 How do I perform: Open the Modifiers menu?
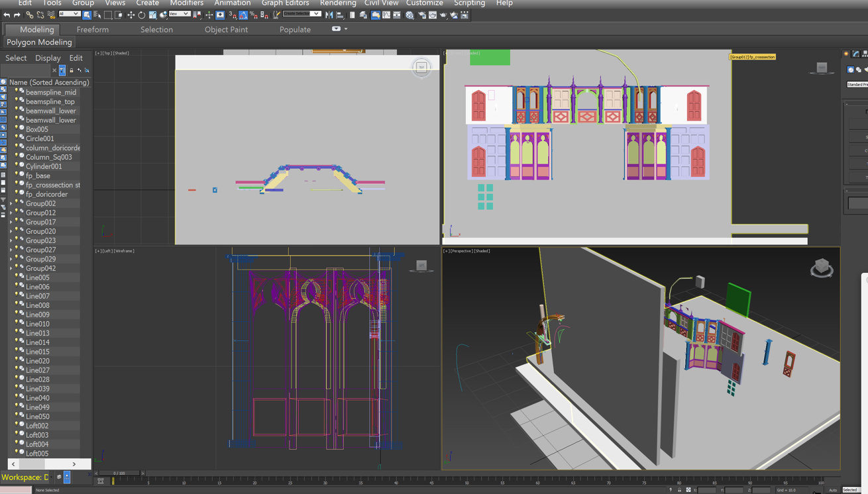[186, 3]
